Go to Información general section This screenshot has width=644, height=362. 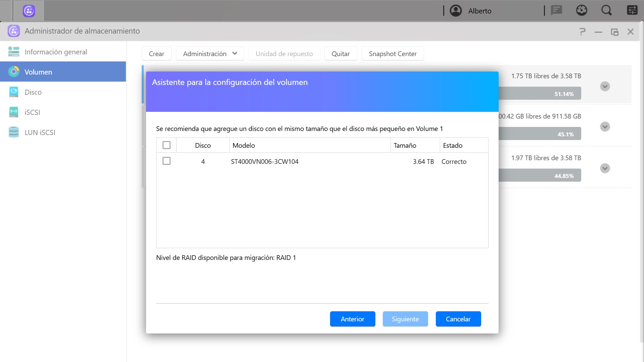56,52
